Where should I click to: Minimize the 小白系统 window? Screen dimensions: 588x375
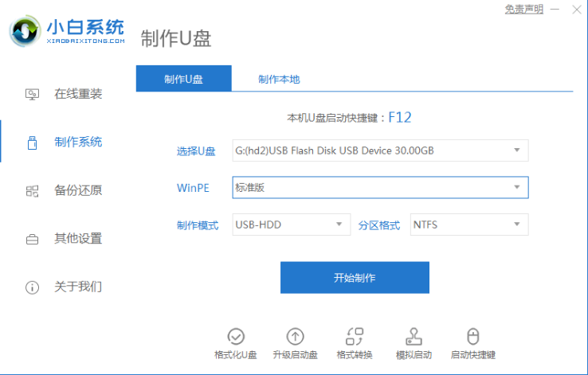pos(556,10)
